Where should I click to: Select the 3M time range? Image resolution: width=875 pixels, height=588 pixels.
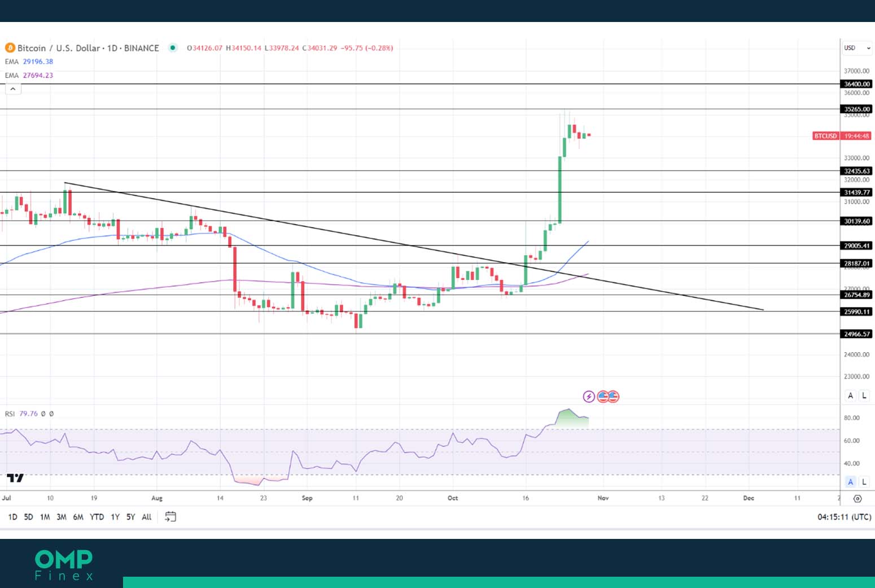(62, 517)
